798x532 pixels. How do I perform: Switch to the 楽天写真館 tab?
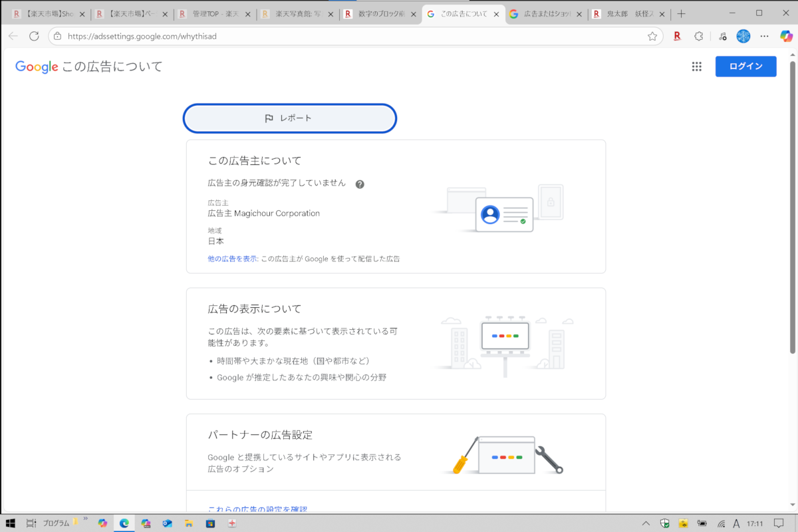(x=296, y=13)
